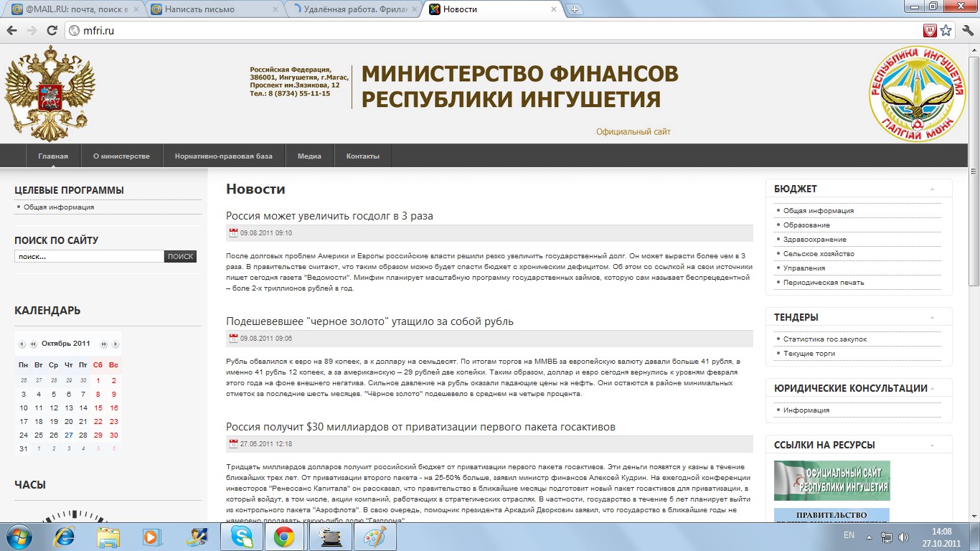Select day 27 in the October calendar

68,435
